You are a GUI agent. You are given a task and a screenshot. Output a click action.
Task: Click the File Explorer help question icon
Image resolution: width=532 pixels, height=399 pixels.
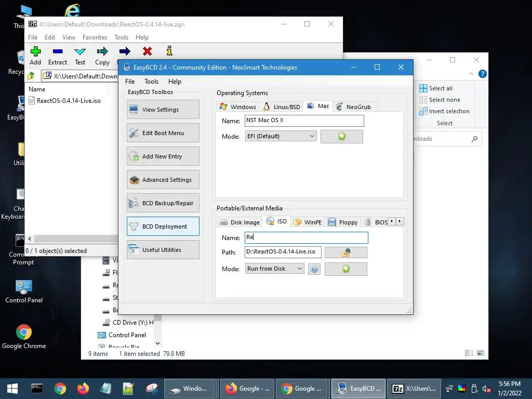point(482,74)
